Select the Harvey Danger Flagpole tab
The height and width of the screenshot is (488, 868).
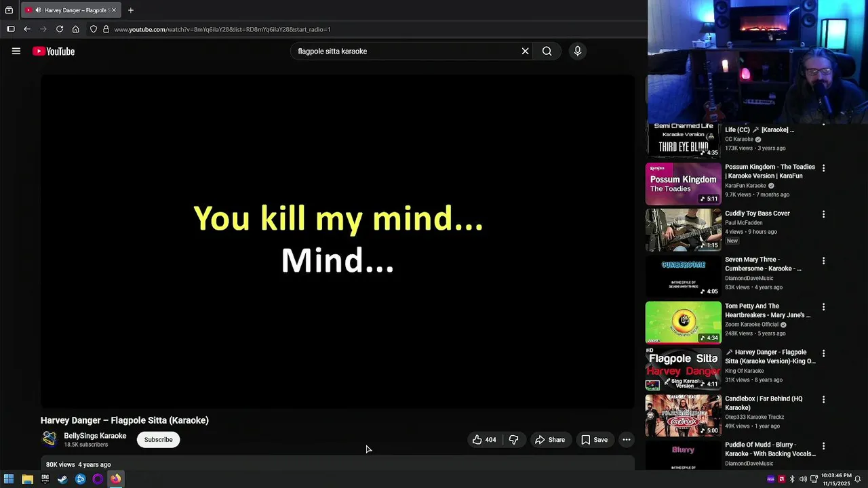(75, 10)
